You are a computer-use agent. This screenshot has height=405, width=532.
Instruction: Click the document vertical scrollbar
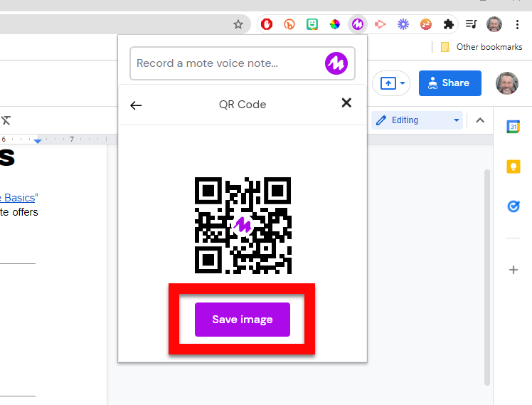(x=487, y=277)
